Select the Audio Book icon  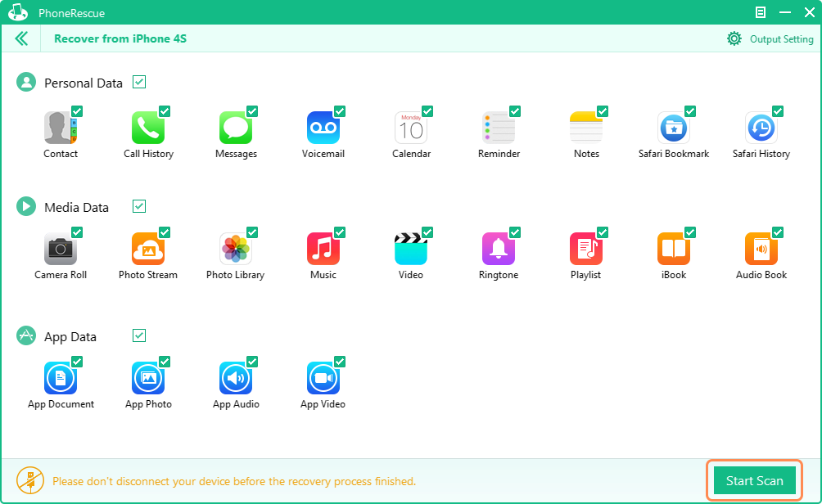(761, 249)
